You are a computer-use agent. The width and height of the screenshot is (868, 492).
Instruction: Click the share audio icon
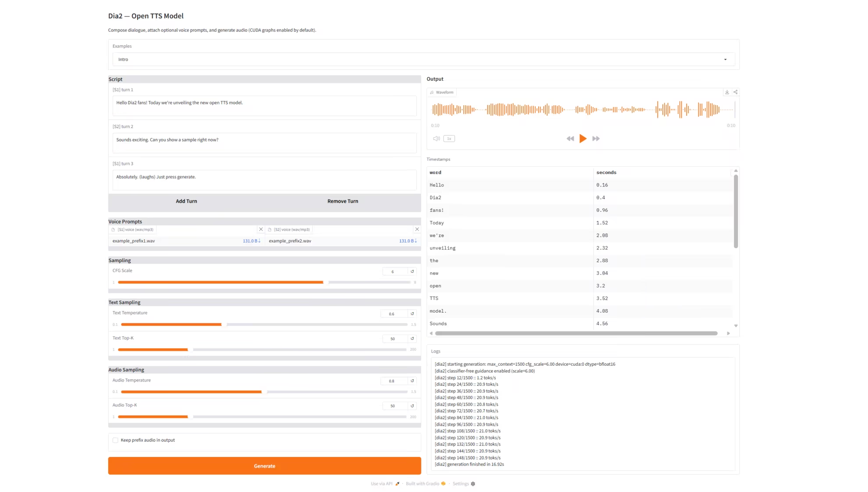pos(736,92)
